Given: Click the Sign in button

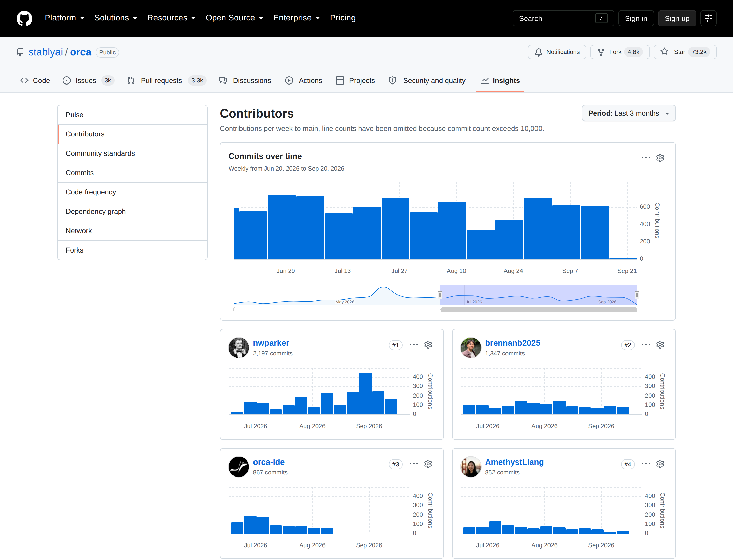Looking at the screenshot, I should 636,18.
